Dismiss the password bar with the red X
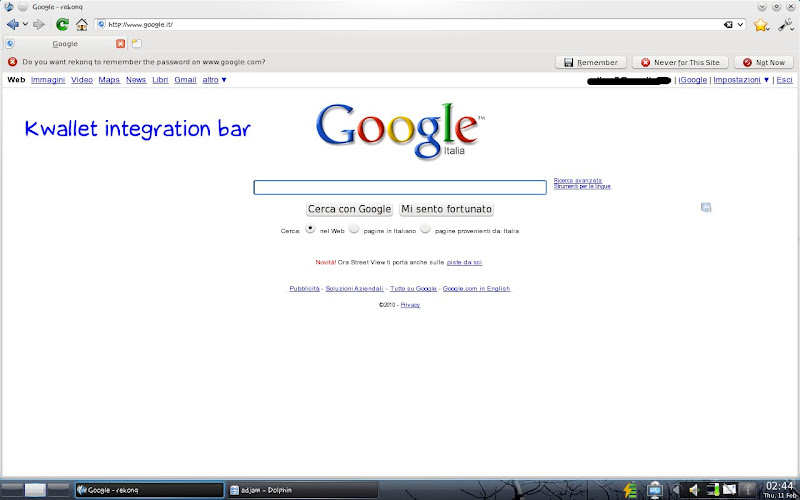This screenshot has height=500, width=800. (x=12, y=62)
